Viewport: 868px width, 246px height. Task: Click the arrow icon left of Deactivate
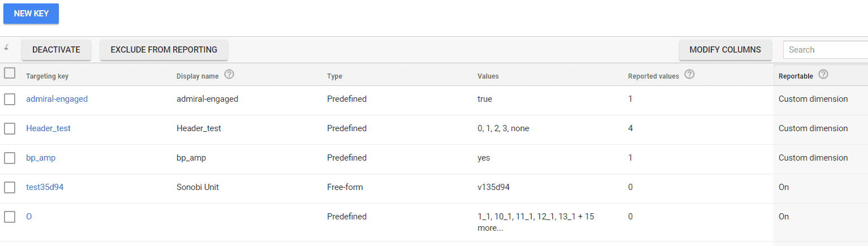[x=7, y=49]
